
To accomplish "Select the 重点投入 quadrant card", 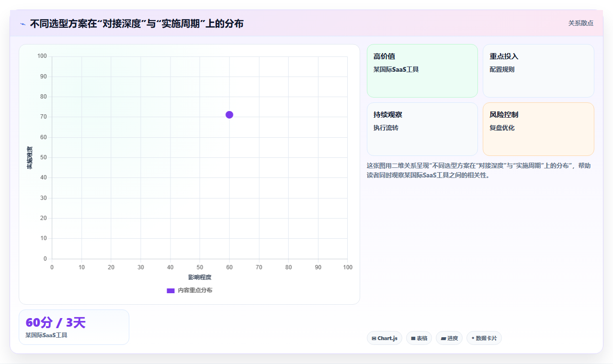I will 538,71.
